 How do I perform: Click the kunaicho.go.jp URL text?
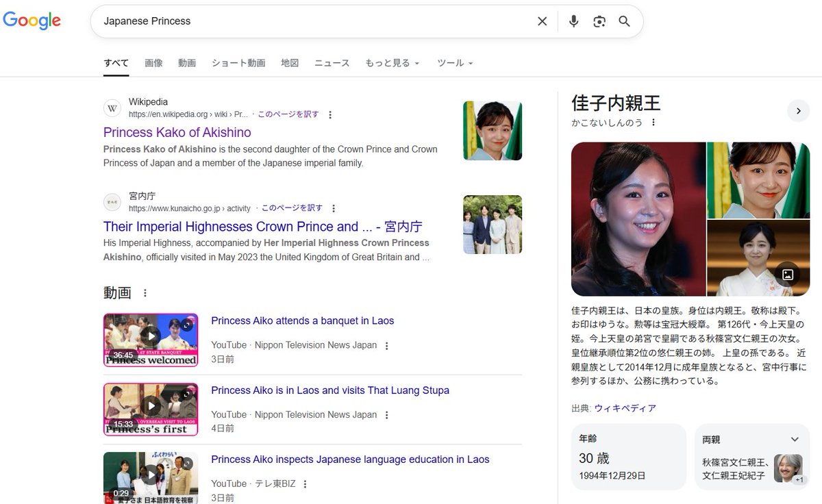(x=190, y=209)
